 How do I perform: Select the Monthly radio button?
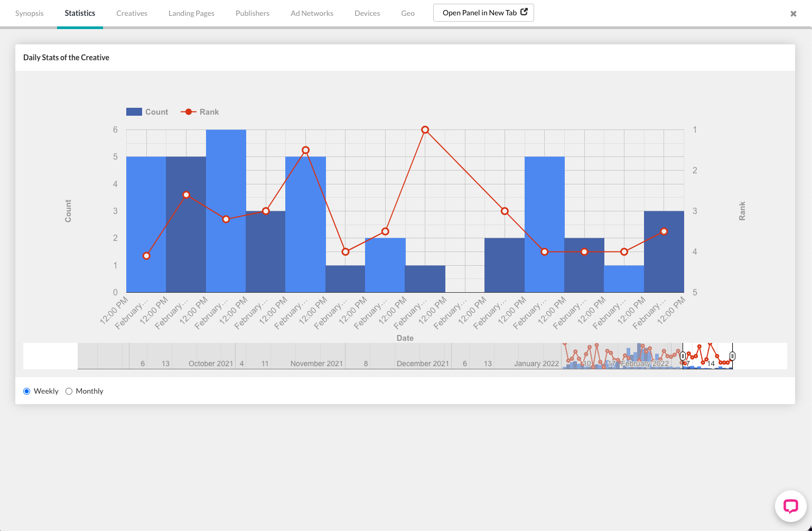(69, 391)
